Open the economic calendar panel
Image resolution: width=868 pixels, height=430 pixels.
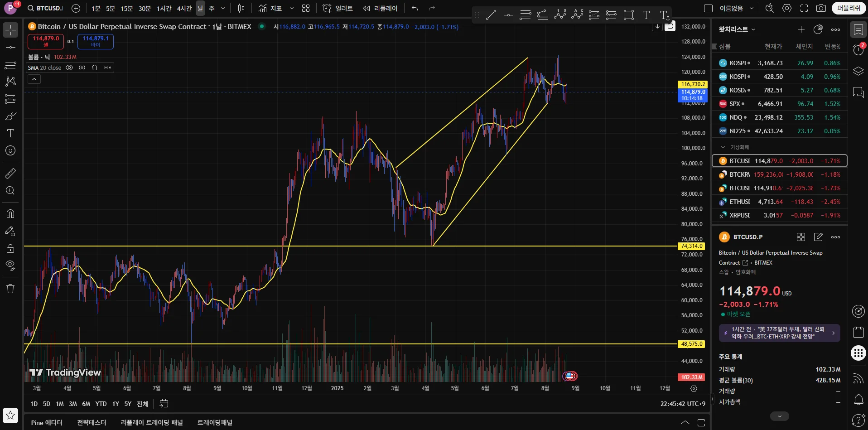(x=858, y=332)
